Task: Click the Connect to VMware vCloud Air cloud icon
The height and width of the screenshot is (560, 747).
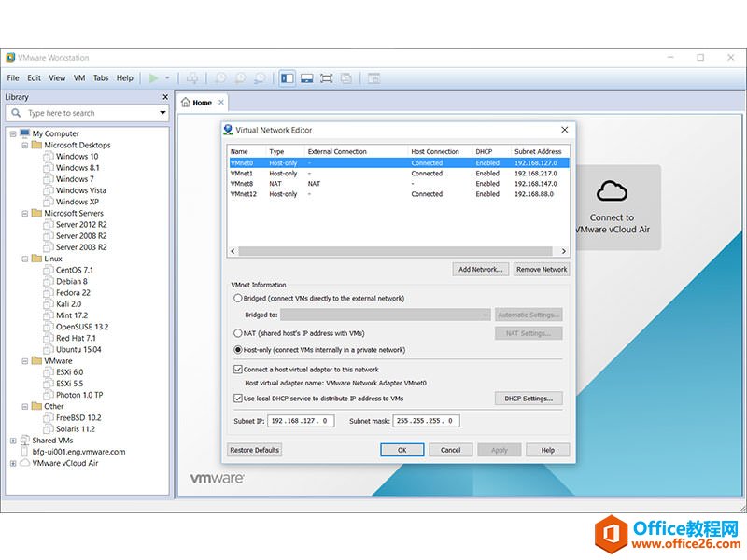Action: [x=611, y=191]
